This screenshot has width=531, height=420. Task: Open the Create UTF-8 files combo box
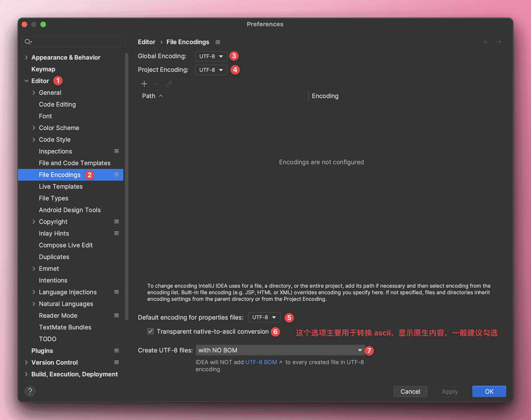(x=280, y=350)
